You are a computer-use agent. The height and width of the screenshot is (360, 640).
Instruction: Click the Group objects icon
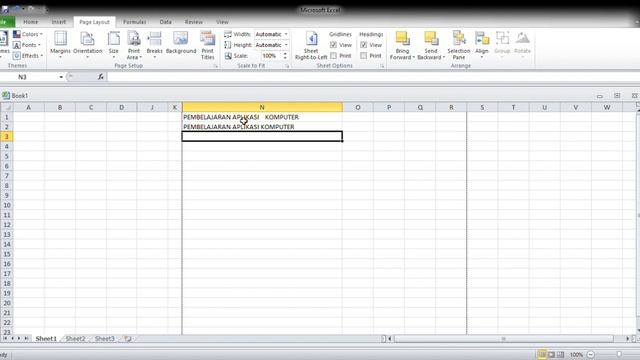502,39
